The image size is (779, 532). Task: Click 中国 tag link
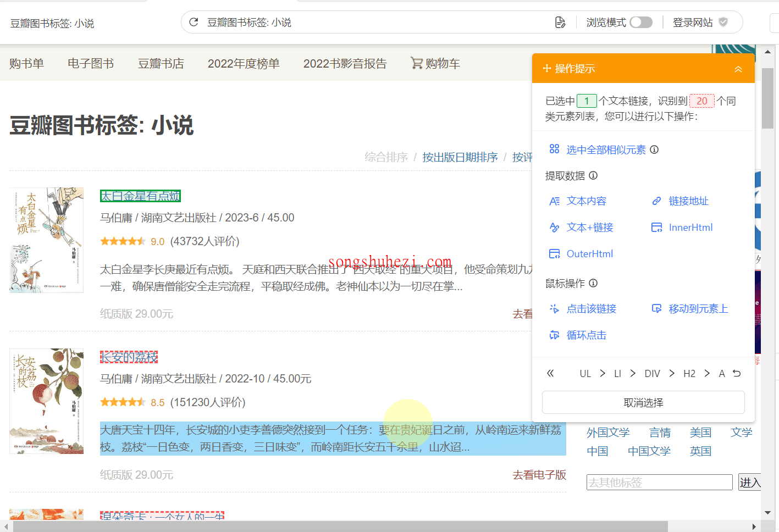click(597, 451)
